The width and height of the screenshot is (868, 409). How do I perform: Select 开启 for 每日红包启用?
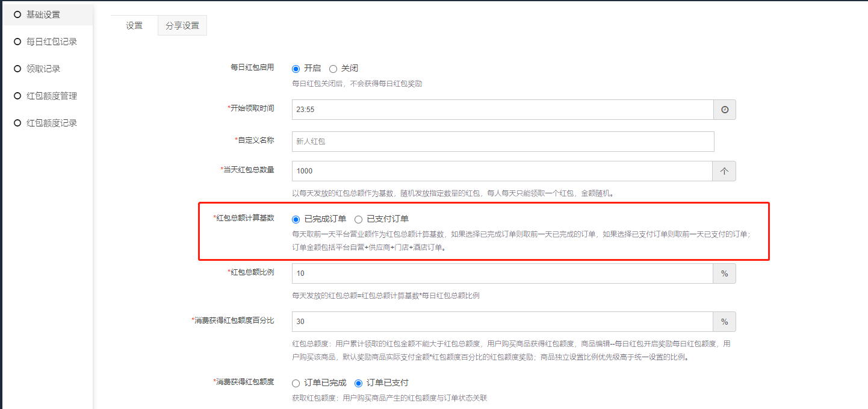(296, 69)
